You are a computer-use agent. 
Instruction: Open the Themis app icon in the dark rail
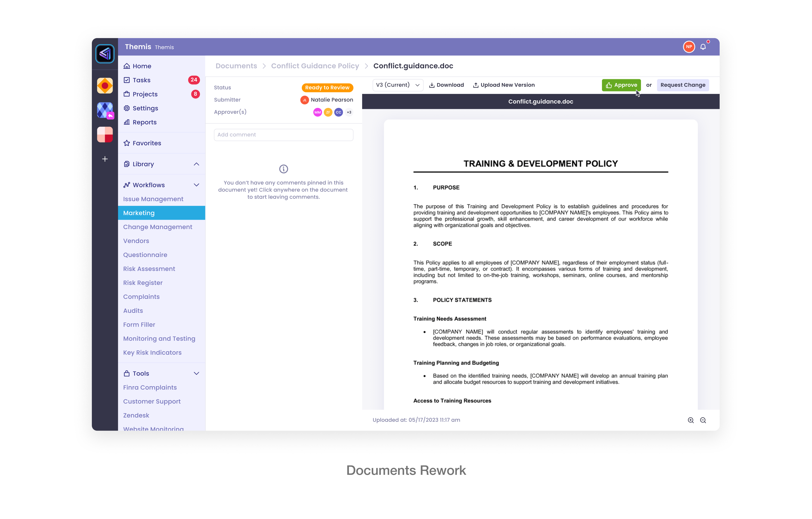[105, 53]
